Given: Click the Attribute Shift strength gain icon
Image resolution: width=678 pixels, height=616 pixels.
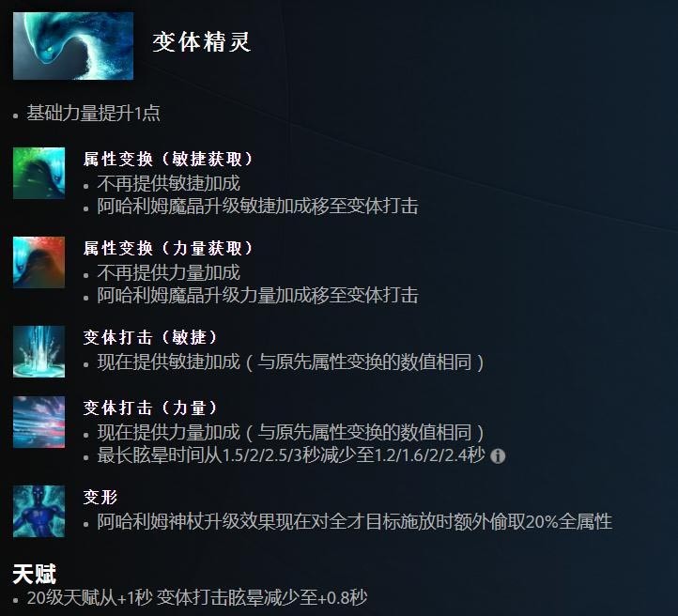Looking at the screenshot, I should pyautogui.click(x=39, y=262).
